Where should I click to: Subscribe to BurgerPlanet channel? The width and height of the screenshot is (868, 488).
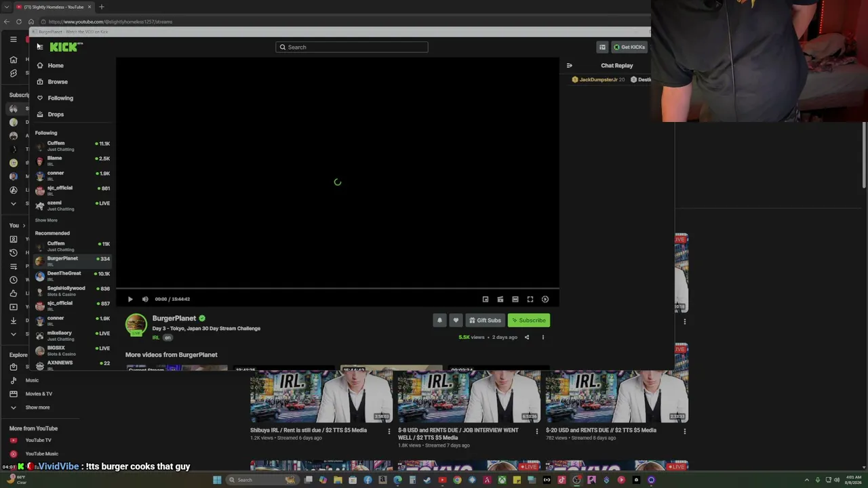[x=529, y=321]
